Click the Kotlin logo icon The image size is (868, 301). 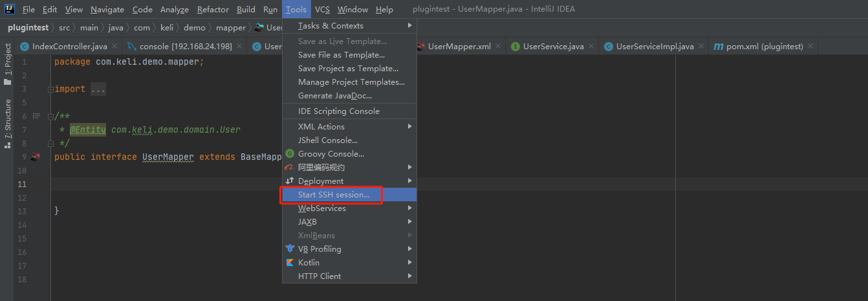290,263
